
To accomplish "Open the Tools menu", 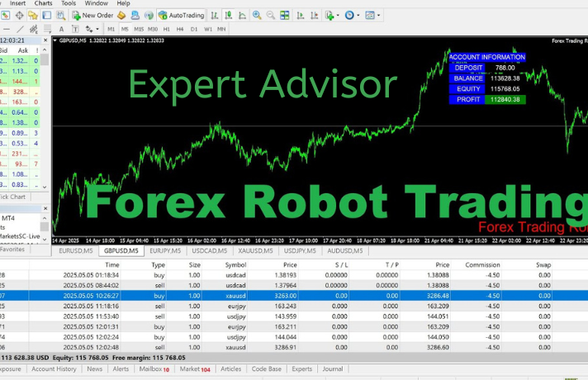I will pyautogui.click(x=69, y=3).
